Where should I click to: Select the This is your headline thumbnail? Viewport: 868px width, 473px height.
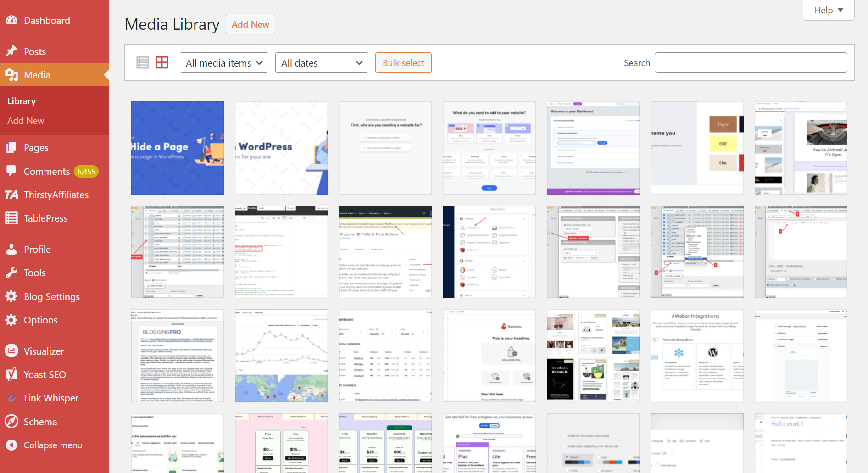[x=489, y=356]
